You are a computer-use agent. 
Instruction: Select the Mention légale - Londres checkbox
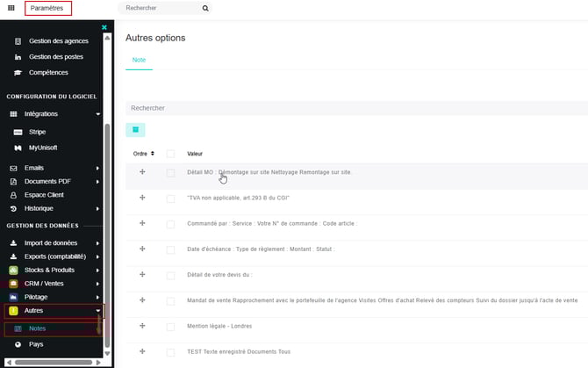(170, 326)
